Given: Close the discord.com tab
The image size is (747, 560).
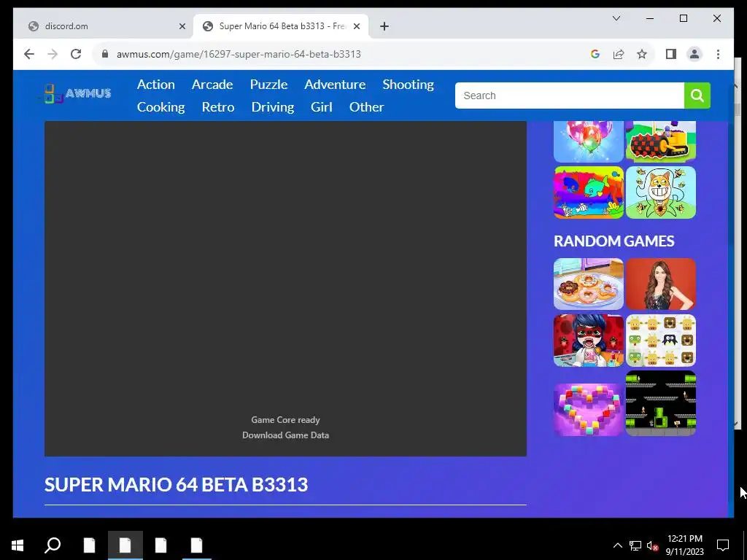Looking at the screenshot, I should click(182, 26).
